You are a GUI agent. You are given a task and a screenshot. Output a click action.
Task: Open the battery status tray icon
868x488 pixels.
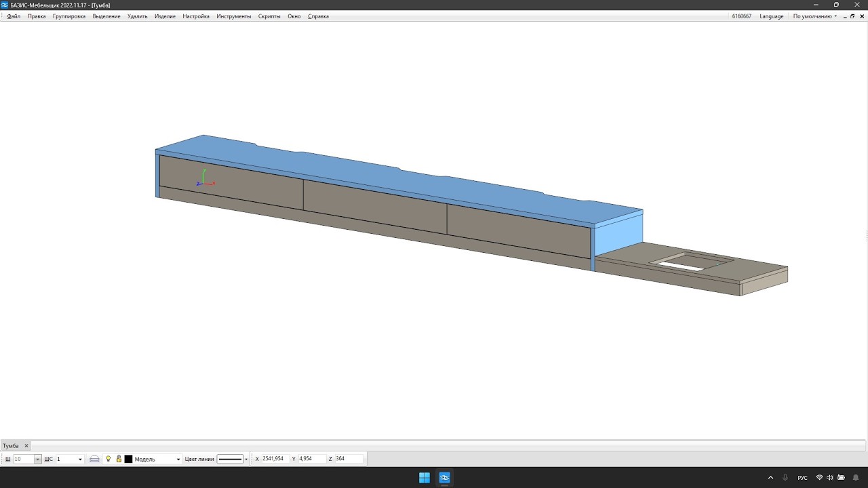point(841,478)
